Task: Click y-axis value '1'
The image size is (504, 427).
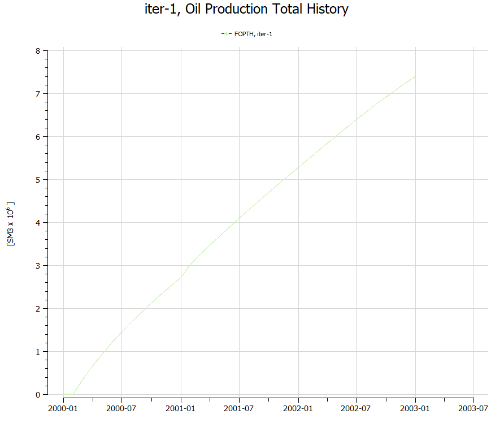Action: click(38, 352)
